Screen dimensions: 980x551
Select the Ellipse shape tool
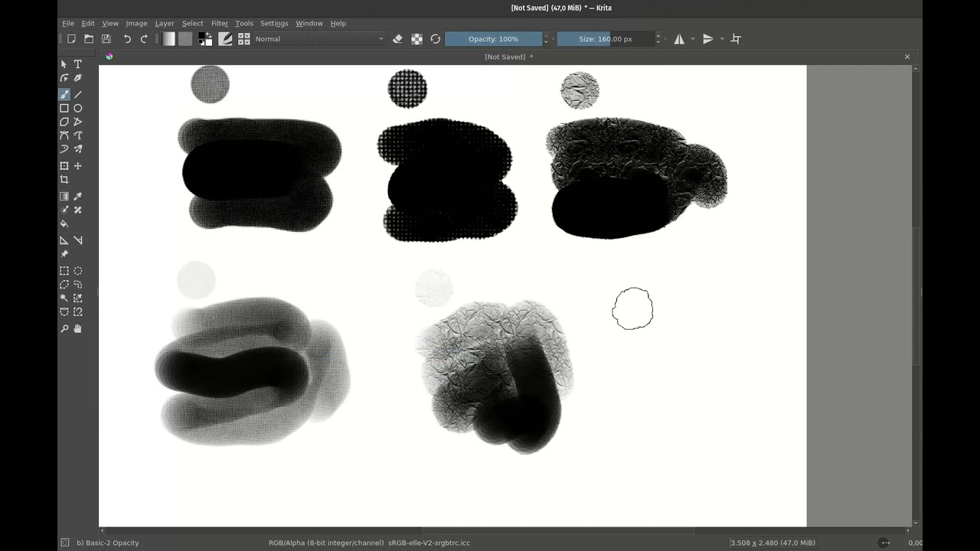tap(77, 108)
